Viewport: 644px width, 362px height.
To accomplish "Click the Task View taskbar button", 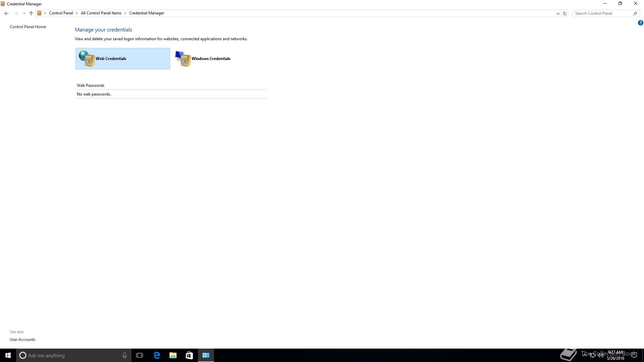I will [x=140, y=355].
